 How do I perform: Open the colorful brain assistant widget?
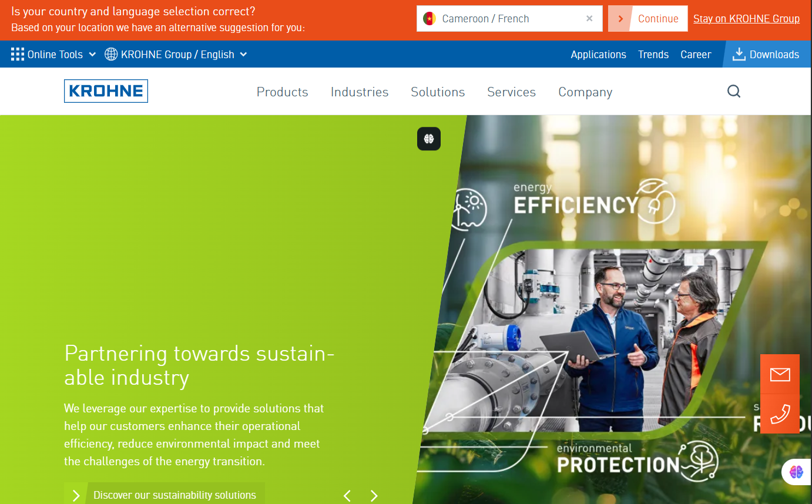(796, 472)
